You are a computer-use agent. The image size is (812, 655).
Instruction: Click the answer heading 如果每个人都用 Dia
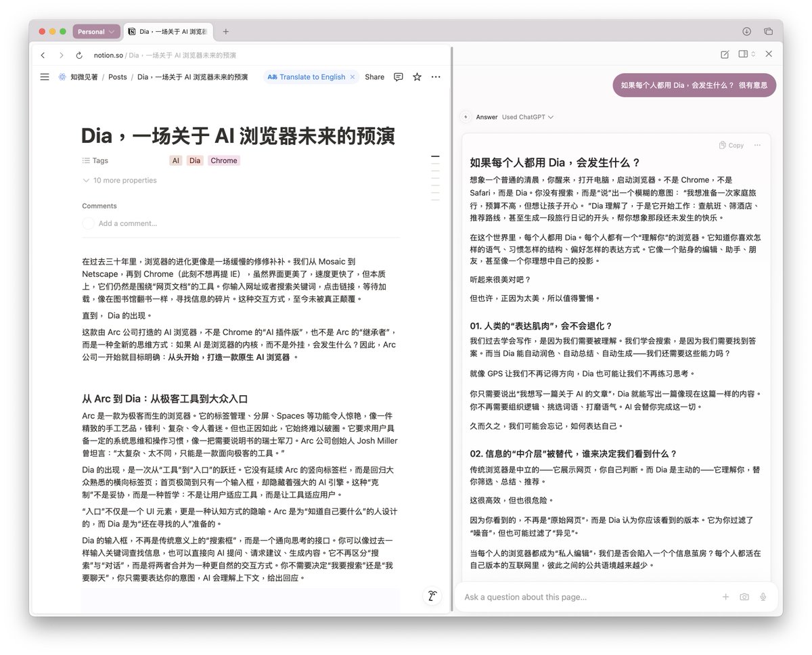click(555, 163)
